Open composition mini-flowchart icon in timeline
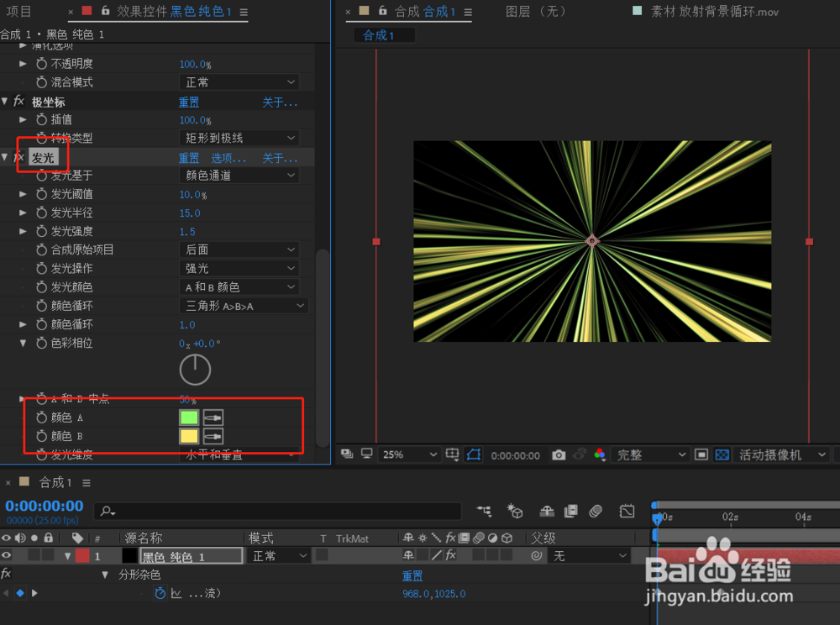The image size is (840, 625). coord(485,511)
